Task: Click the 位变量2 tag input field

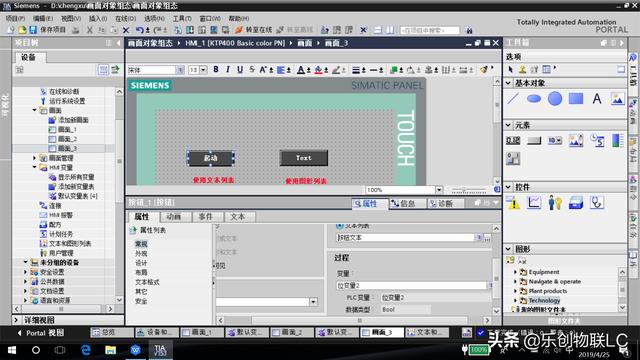Action: pyautogui.click(x=411, y=286)
